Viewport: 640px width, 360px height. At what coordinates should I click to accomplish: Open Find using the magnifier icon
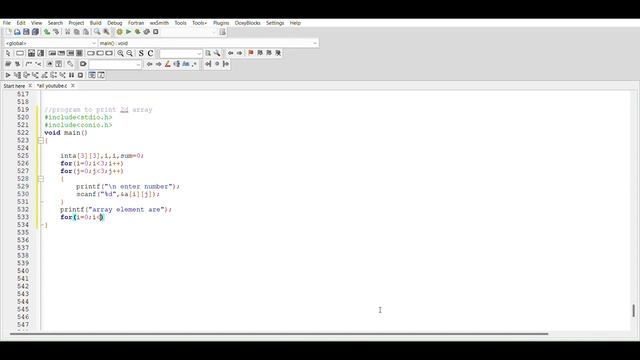(x=97, y=32)
